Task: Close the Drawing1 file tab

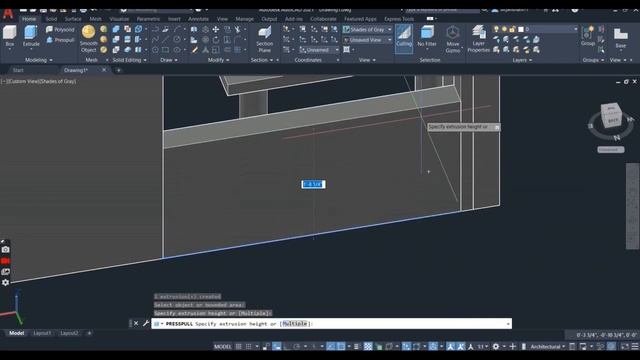Action: 104,70
